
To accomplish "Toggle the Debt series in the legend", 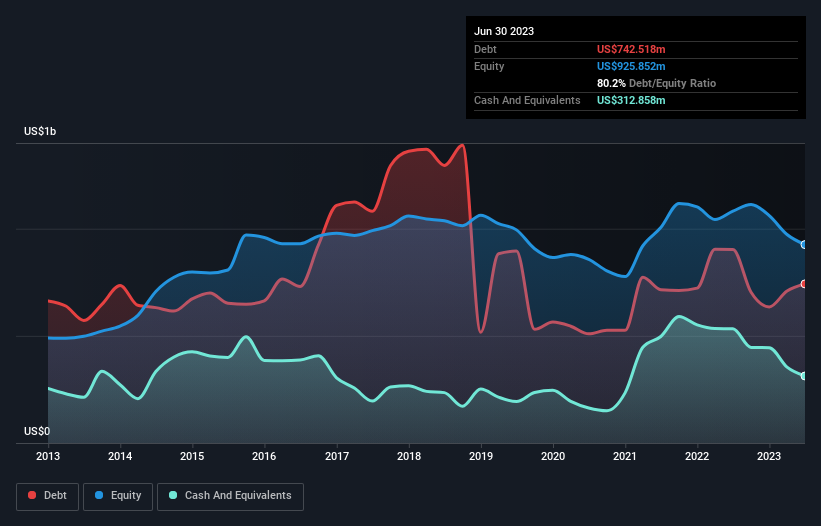I will tap(48, 496).
